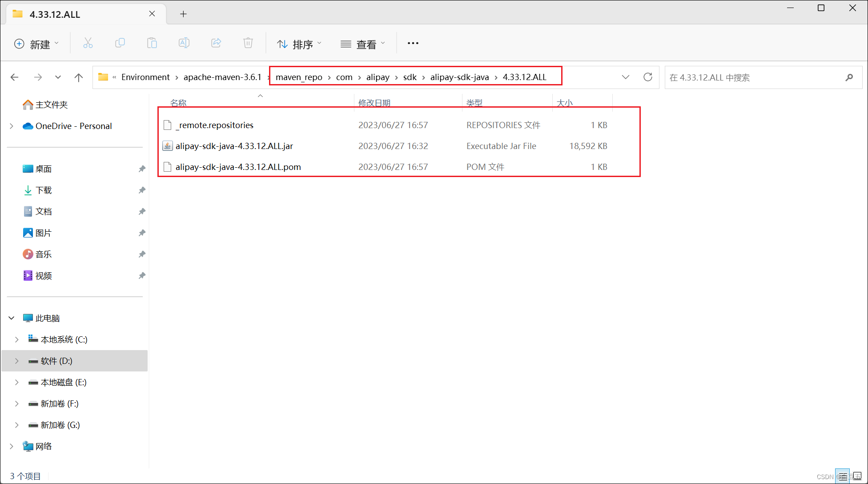Click the Copy icon in toolbar

(x=120, y=43)
